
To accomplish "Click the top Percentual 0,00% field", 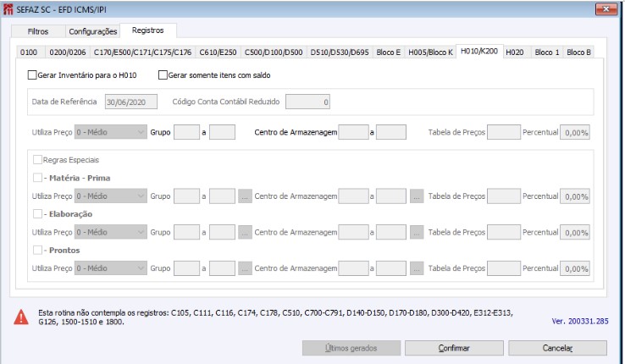I will pos(574,132).
